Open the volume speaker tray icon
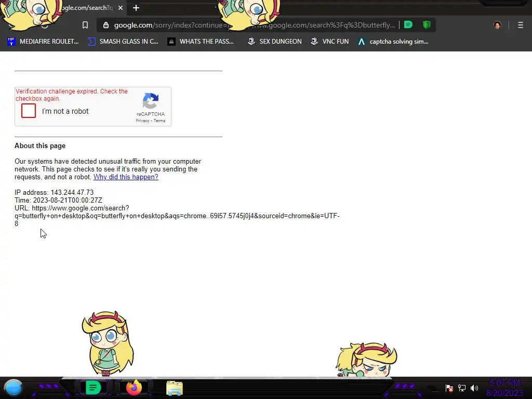The image size is (532, 399). click(x=474, y=388)
